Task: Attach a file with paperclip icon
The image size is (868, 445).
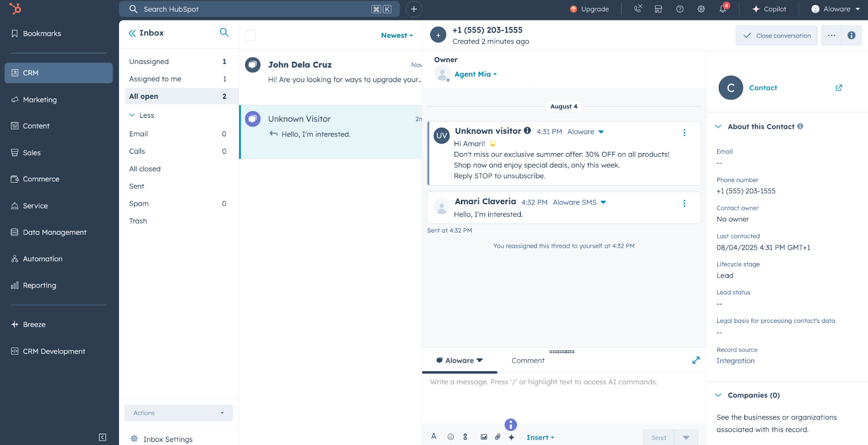Action: click(x=497, y=437)
